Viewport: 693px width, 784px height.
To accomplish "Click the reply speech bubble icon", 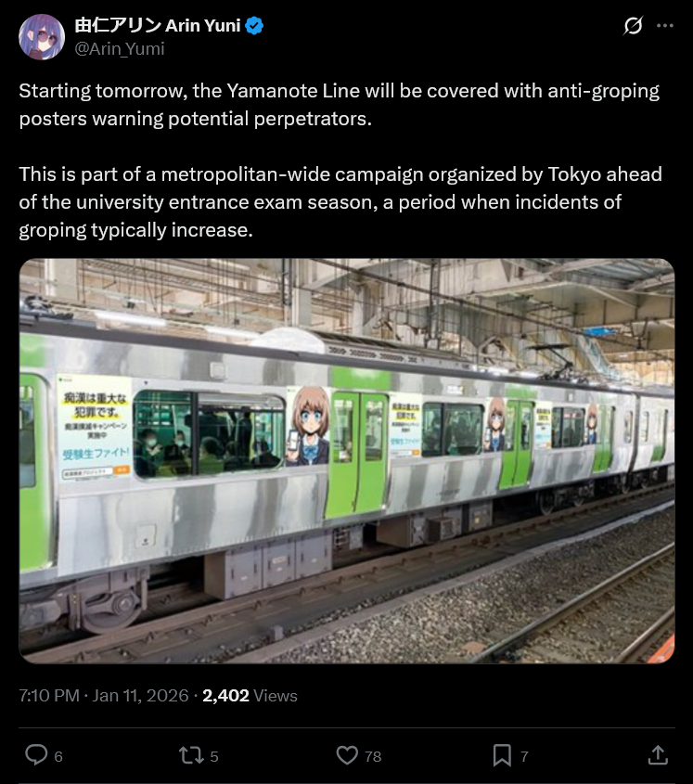I will pyautogui.click(x=36, y=755).
